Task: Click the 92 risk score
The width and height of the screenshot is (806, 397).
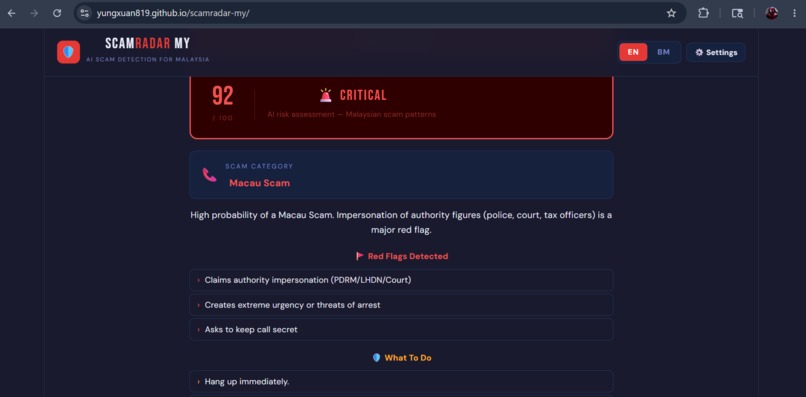Action: click(223, 96)
